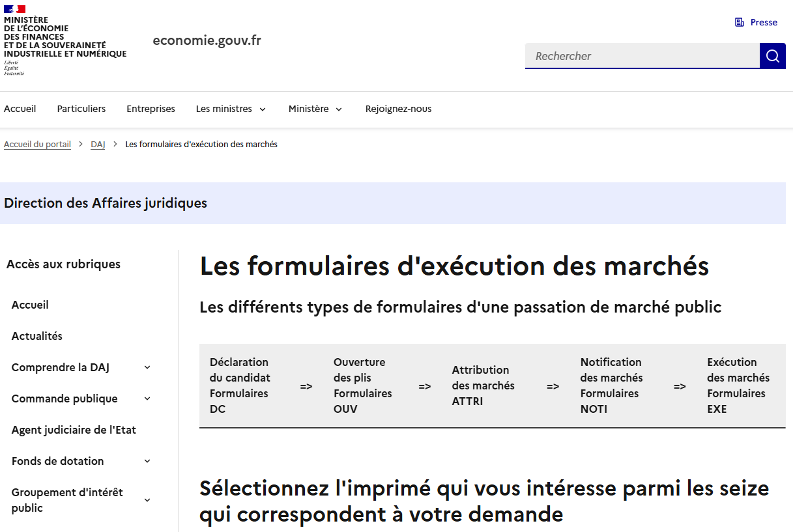Open the Particuliers menu item
793x532 pixels.
[x=81, y=109]
